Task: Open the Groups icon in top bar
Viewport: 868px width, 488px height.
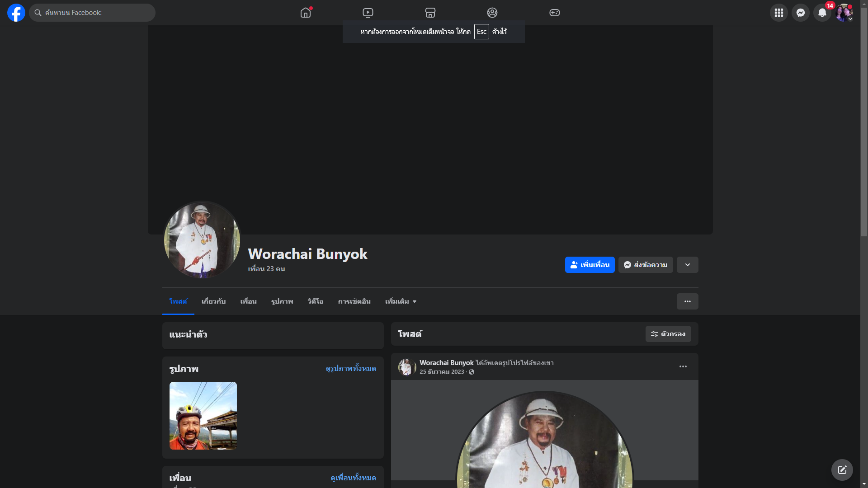Action: (492, 13)
